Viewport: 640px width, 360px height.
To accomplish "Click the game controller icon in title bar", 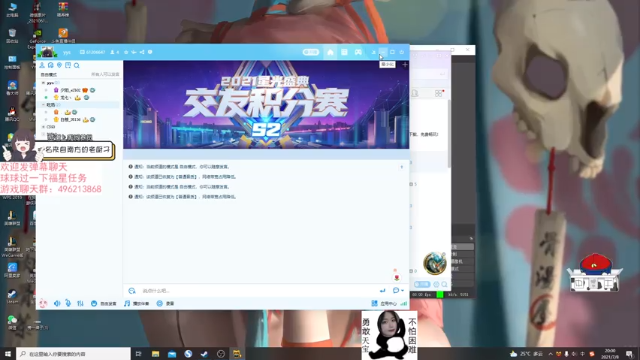I will [x=358, y=52].
